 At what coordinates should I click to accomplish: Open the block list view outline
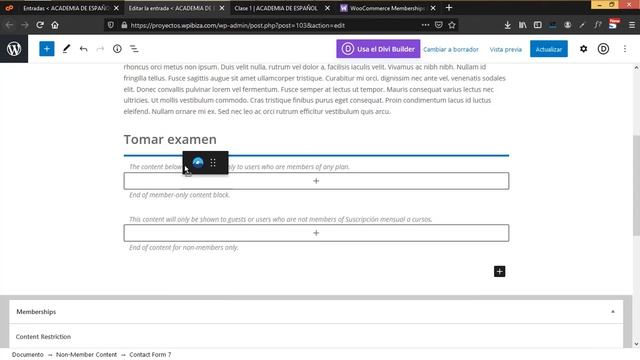click(x=134, y=49)
